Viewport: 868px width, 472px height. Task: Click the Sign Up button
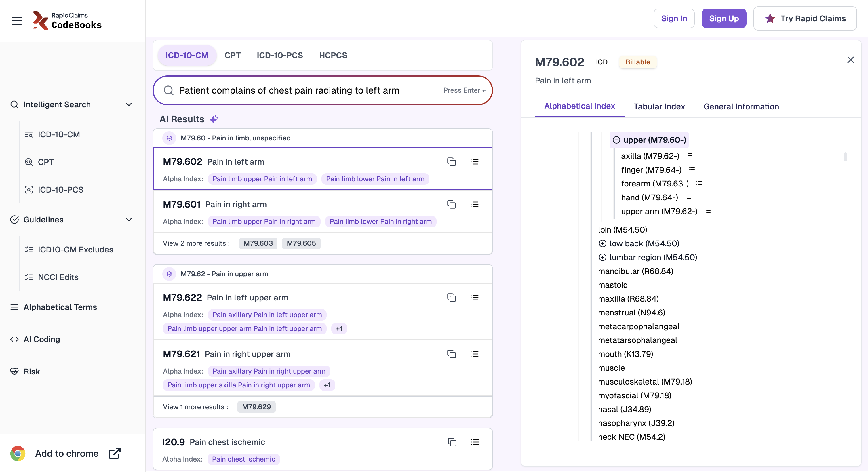click(724, 18)
